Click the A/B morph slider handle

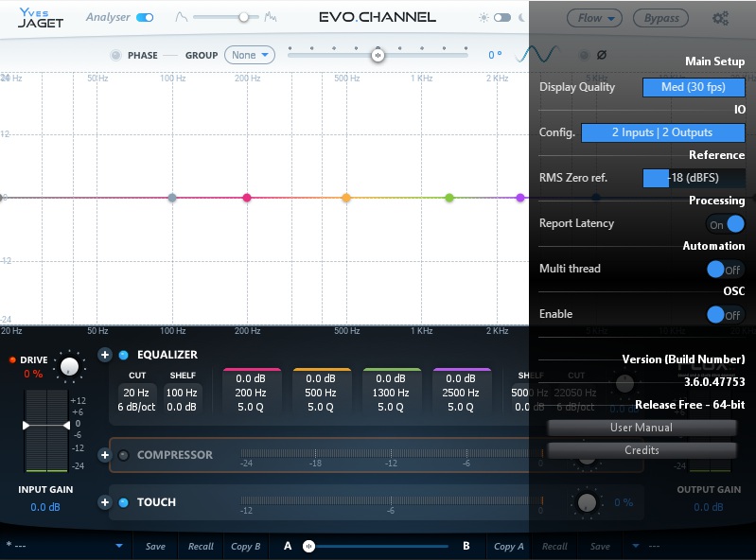pos(308,546)
